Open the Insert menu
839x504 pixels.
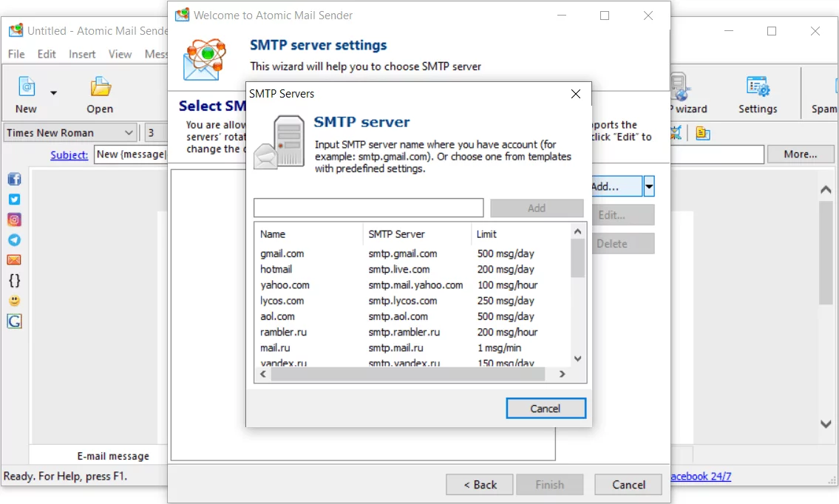[81, 54]
